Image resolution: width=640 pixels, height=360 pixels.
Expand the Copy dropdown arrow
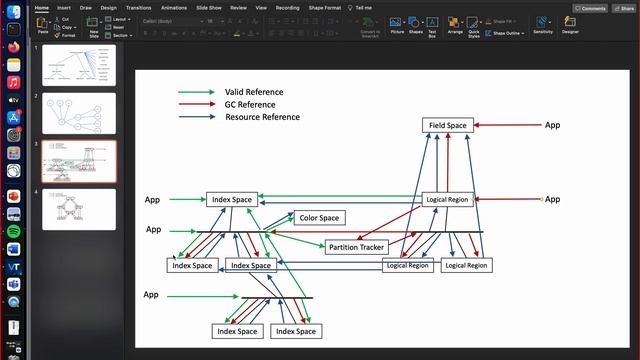point(75,27)
